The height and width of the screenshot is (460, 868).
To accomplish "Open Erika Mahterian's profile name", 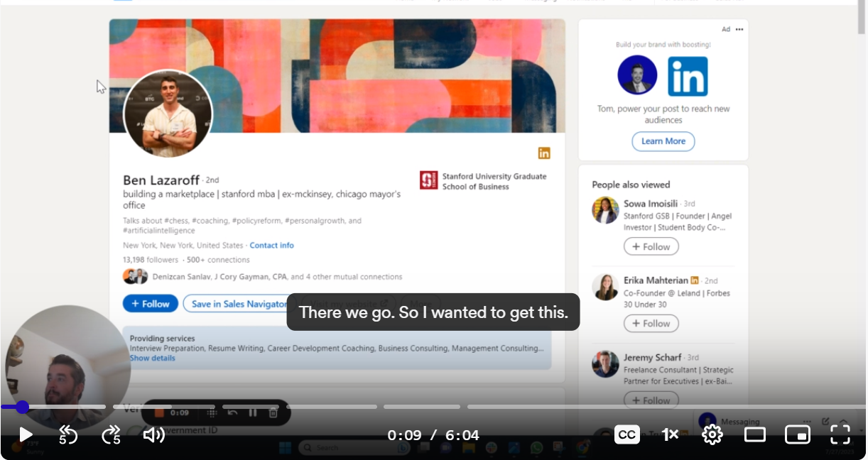I will pos(656,280).
